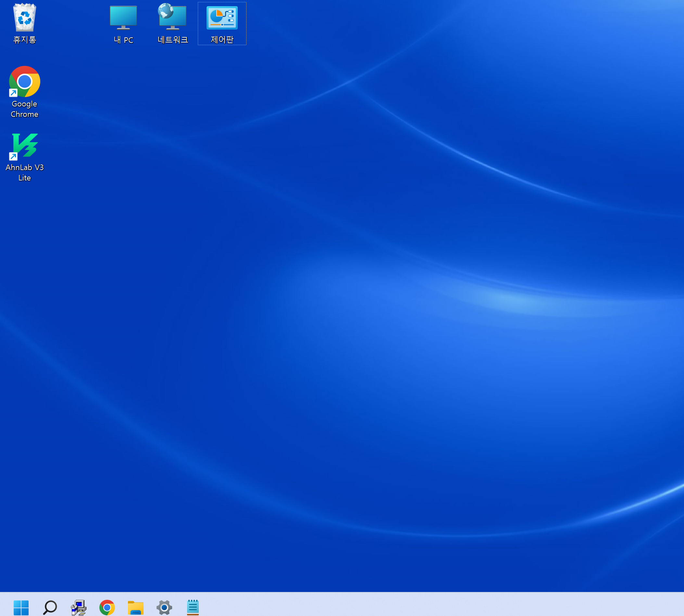The height and width of the screenshot is (616, 684).
Task: Click the '휴지통' label text
Action: click(x=24, y=40)
